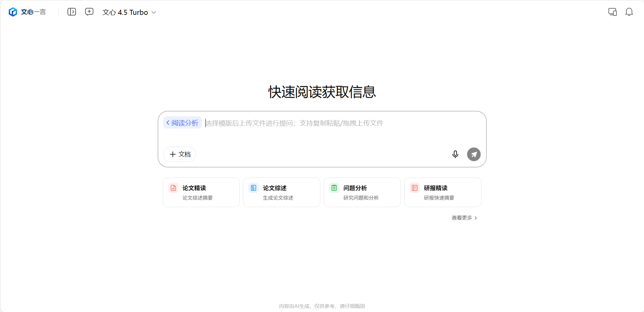The image size is (644, 312).
Task: Open the notifications bell
Action: pyautogui.click(x=629, y=12)
